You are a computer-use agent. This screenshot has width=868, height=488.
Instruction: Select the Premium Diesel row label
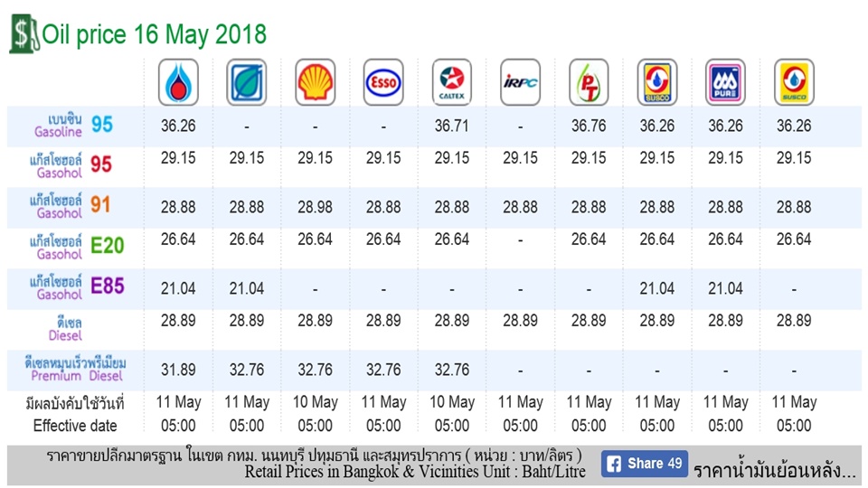76,370
